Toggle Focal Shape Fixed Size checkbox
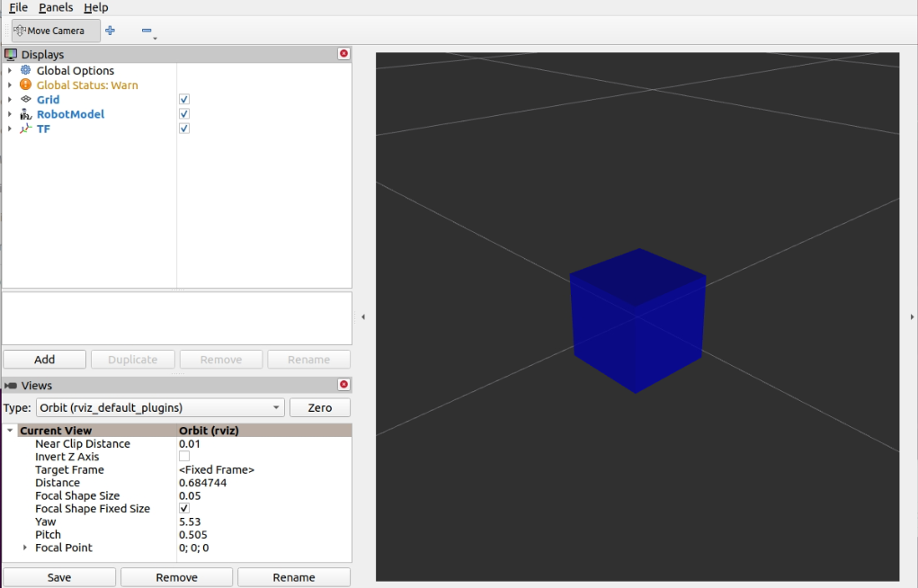Viewport: 918px width, 588px height. click(x=183, y=508)
